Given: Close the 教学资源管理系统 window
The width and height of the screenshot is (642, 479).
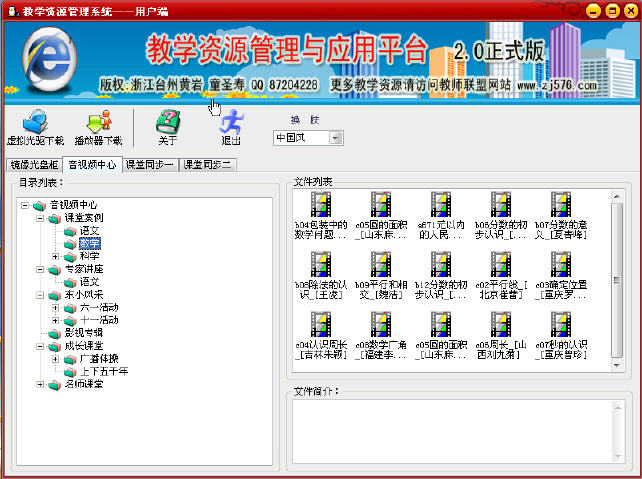Looking at the screenshot, I should (631, 11).
